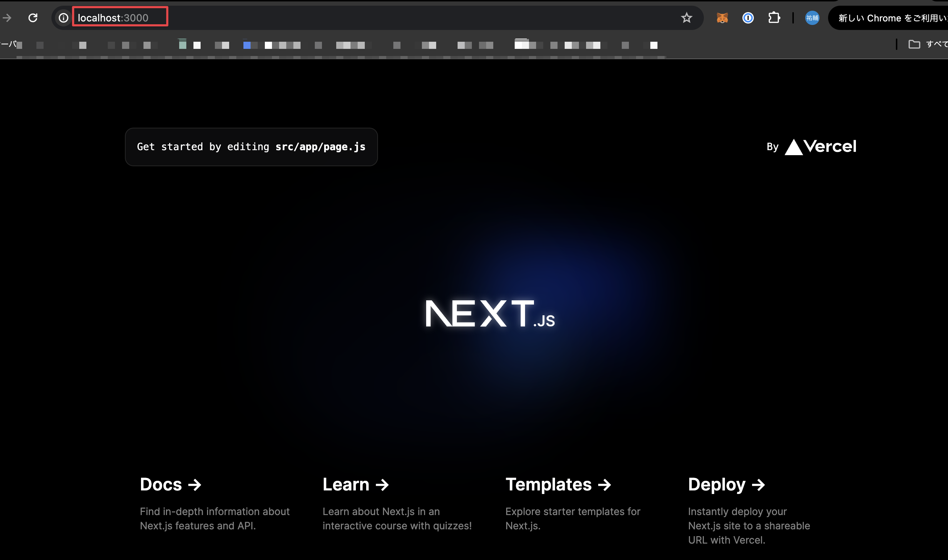
Task: Click 'interactive course with quizzes!' text
Action: 397,526
